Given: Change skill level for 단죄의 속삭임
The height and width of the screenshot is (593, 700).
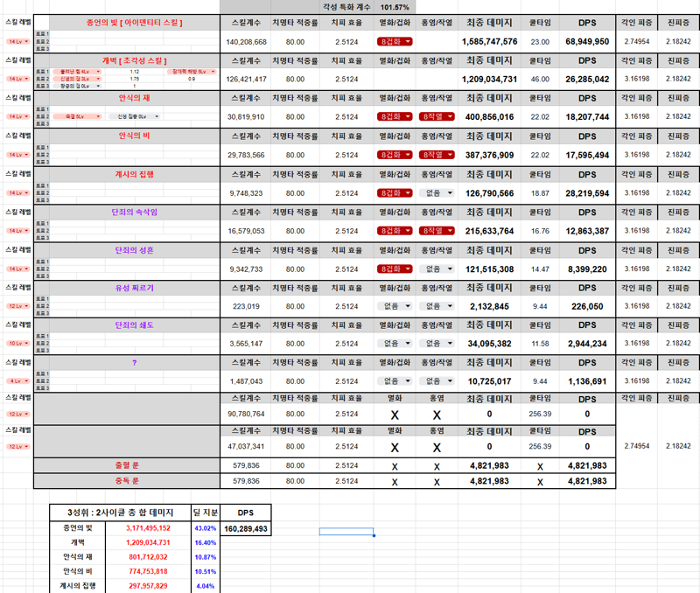Looking at the screenshot, I should pyautogui.click(x=17, y=231).
